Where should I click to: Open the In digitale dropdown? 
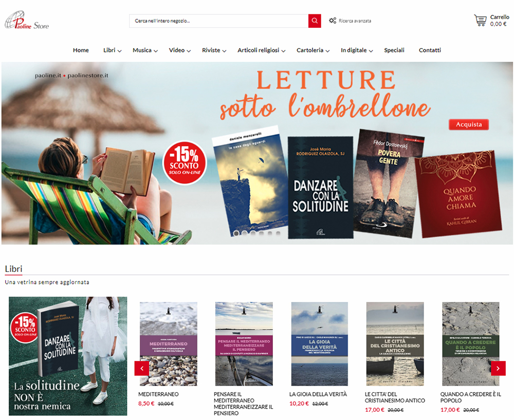357,50
